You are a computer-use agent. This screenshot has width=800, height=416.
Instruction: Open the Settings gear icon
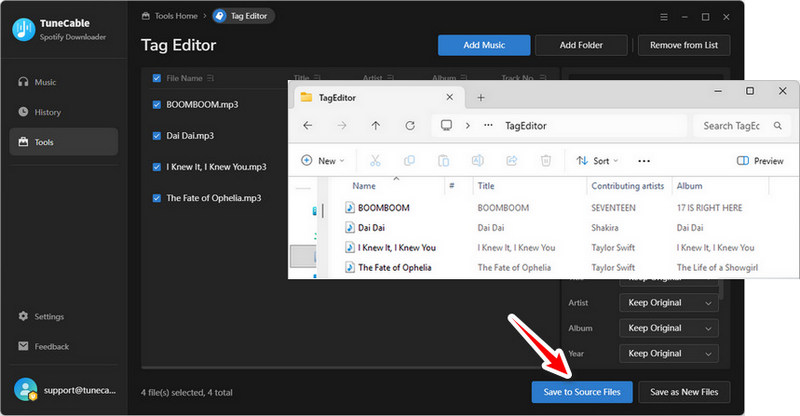[x=23, y=316]
